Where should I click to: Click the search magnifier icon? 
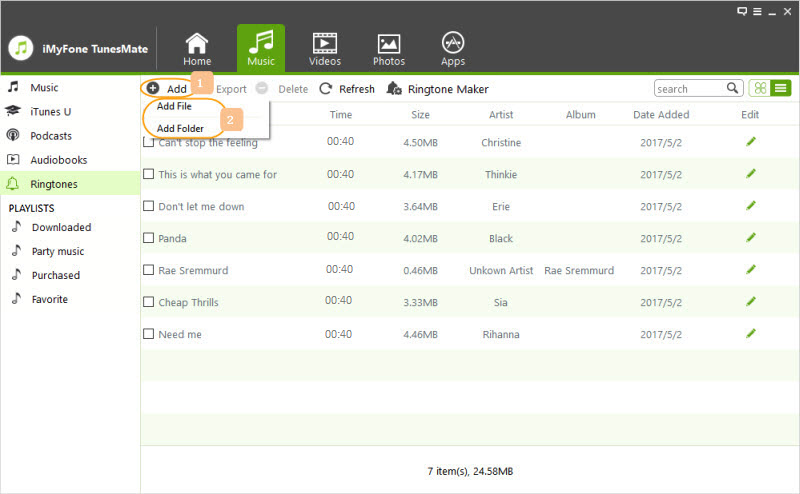tap(732, 88)
